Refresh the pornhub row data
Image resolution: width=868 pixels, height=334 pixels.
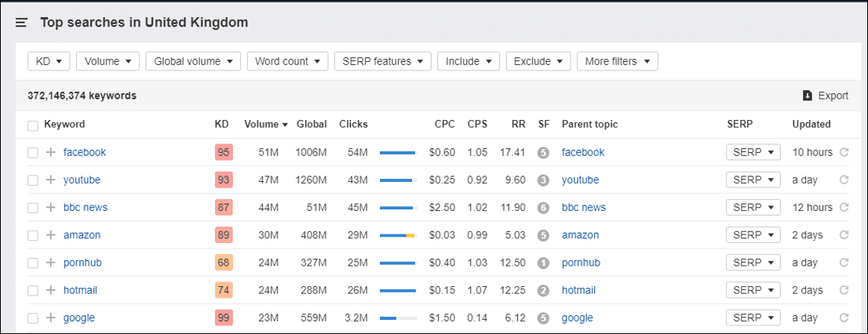tap(844, 263)
